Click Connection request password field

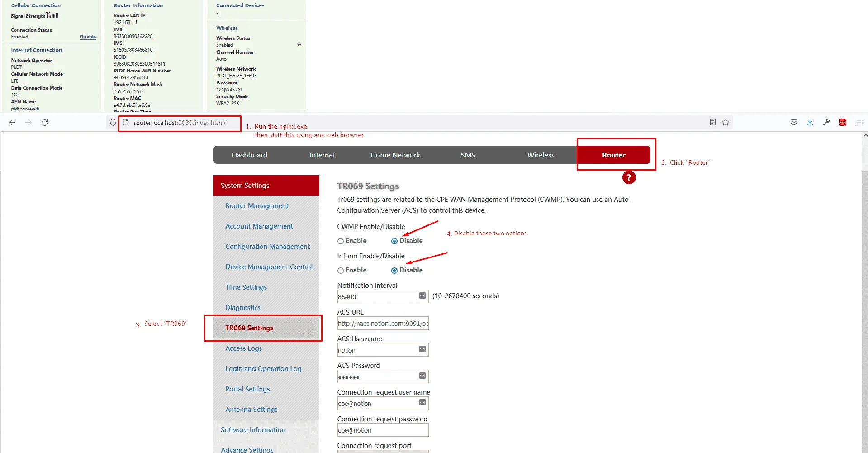(383, 430)
